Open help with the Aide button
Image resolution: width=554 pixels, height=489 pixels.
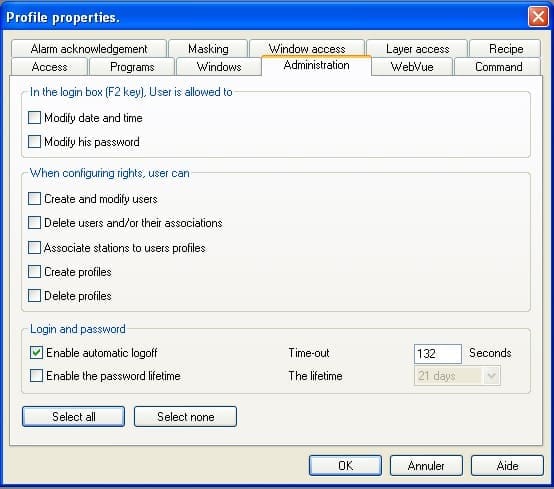[507, 466]
